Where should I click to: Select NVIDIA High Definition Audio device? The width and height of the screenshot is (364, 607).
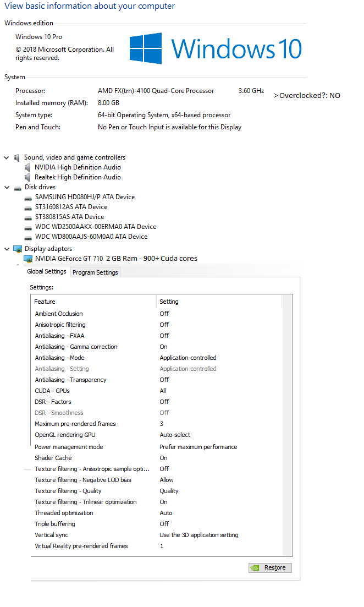[78, 167]
